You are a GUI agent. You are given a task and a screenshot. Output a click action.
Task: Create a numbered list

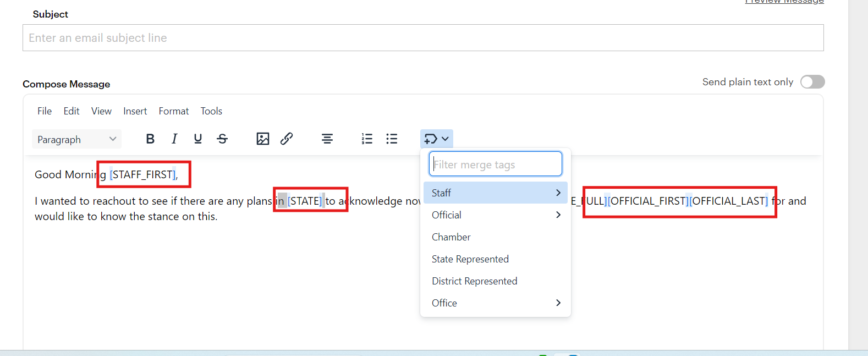(x=367, y=139)
